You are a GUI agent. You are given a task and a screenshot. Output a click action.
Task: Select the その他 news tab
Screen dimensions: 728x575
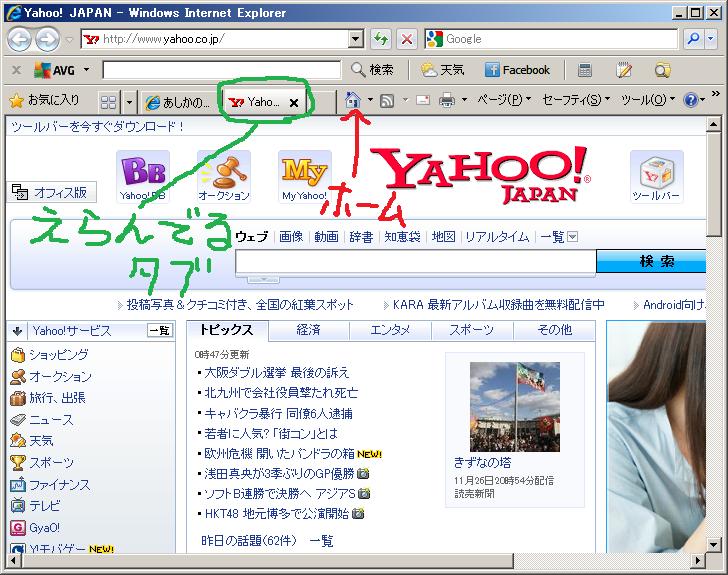click(554, 330)
